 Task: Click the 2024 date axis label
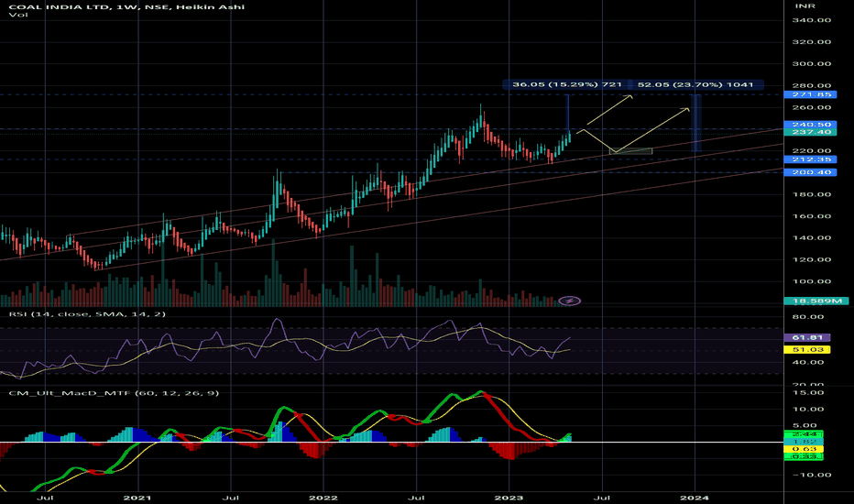coord(695,498)
